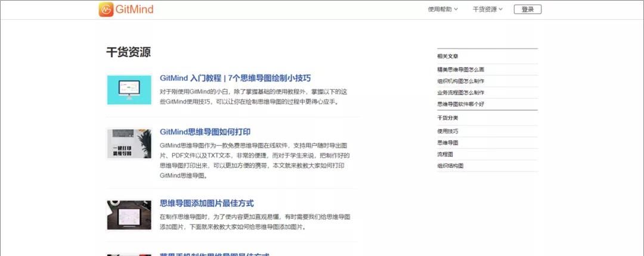Click the 干货分类 sidebar heading
This screenshot has width=644, height=256.
pos(448,118)
